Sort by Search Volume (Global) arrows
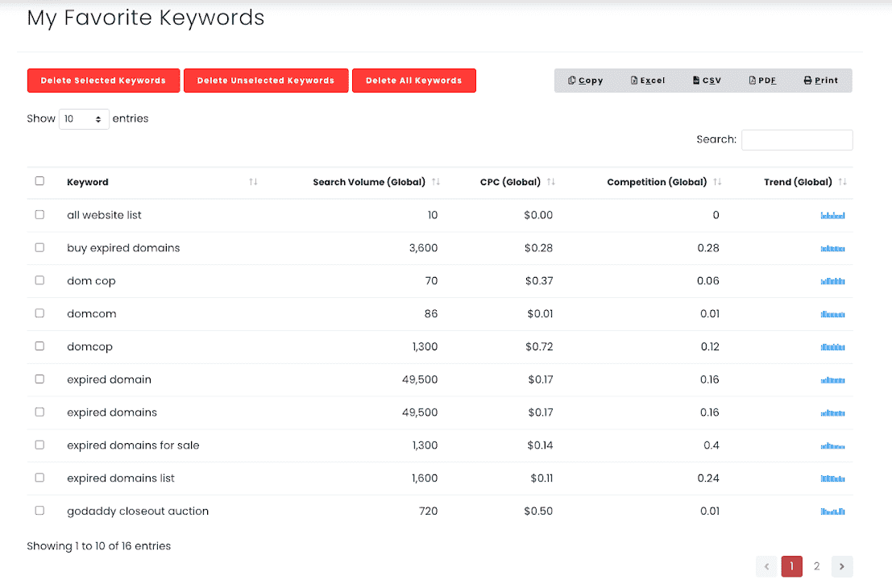The width and height of the screenshot is (892, 588). 436,182
